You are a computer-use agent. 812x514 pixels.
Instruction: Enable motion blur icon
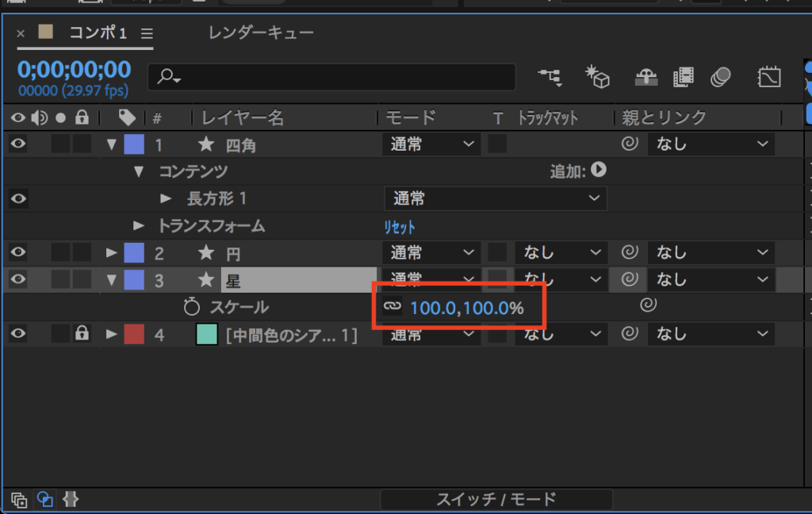coord(720,78)
